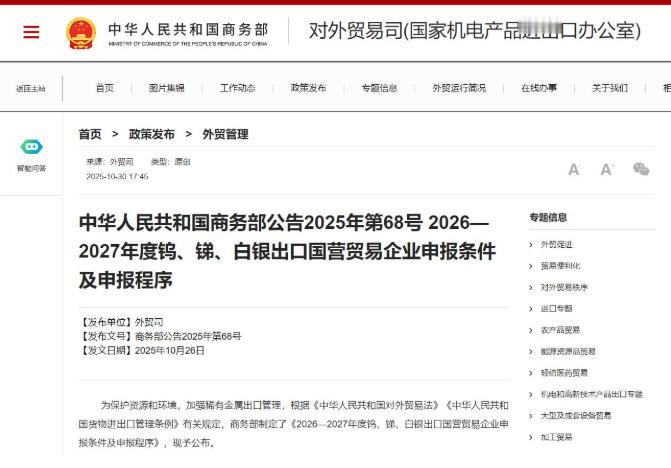Click the 来源: 外贸司 source text
This screenshot has height=468, width=671.
point(110,162)
